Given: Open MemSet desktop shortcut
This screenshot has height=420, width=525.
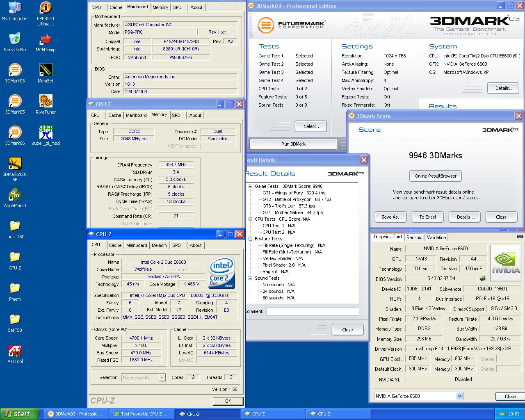Looking at the screenshot, I should [x=46, y=73].
